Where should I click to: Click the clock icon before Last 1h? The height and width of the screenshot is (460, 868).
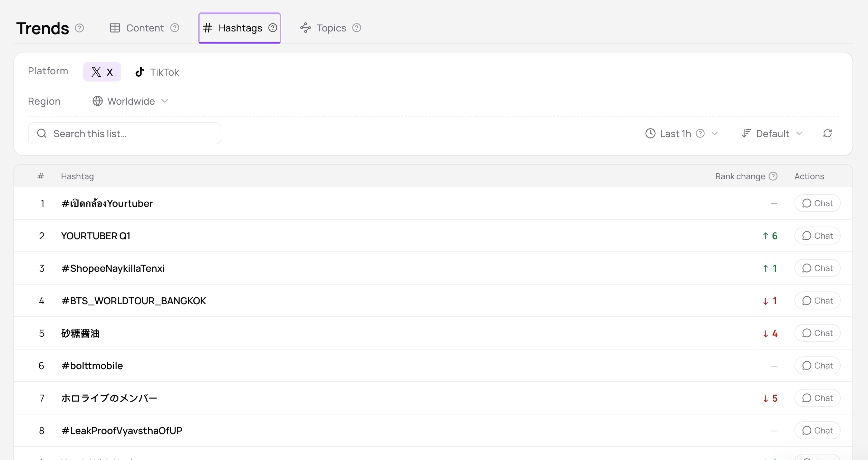tap(650, 133)
